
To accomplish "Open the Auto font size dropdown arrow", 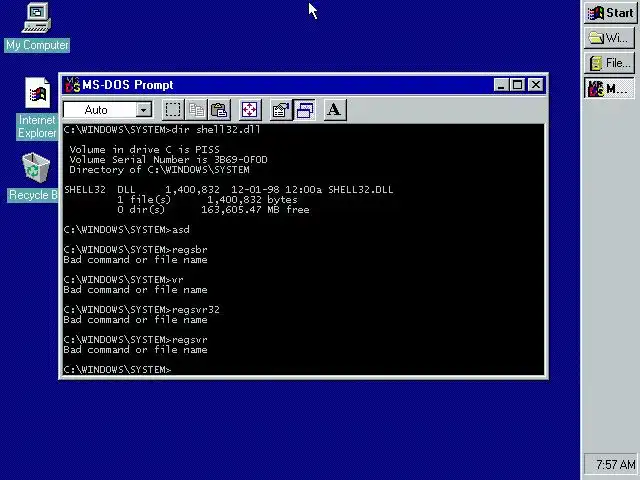I will 144,109.
